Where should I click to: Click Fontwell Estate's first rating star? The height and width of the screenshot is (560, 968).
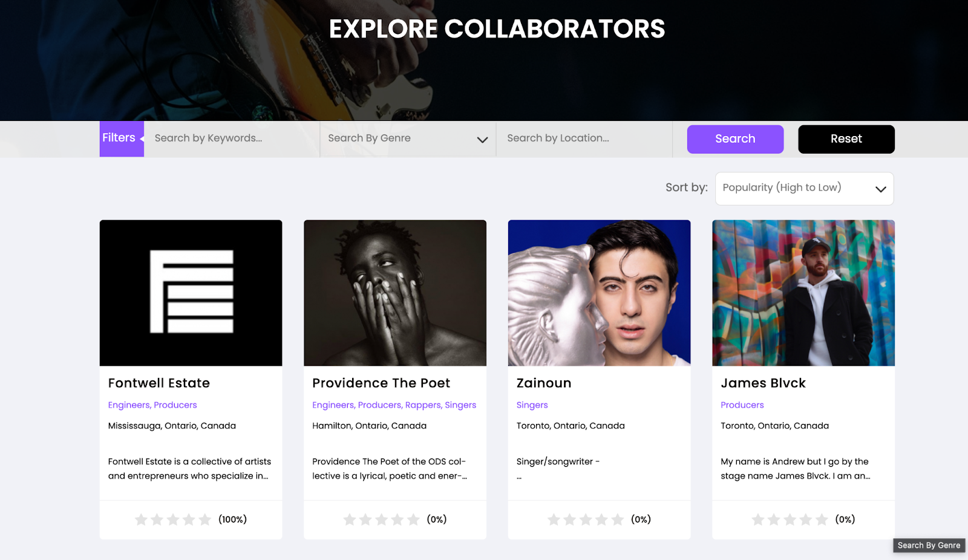(x=141, y=519)
